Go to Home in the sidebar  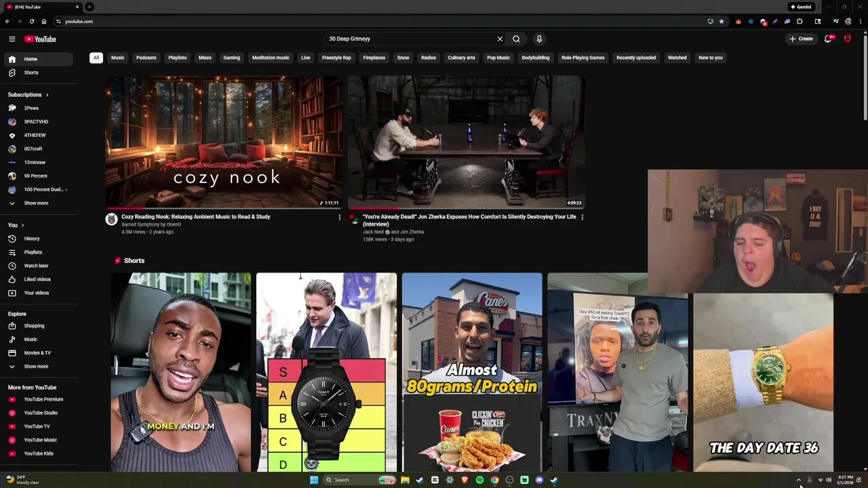38,59
